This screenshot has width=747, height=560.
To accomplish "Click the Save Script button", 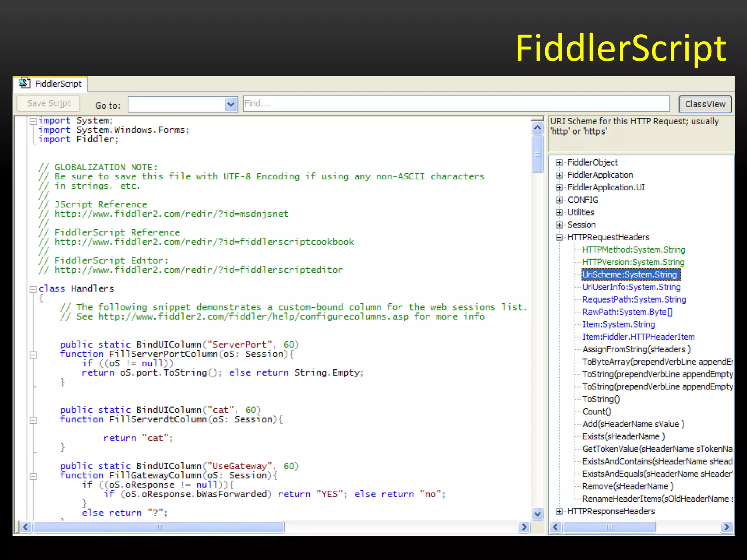I will pyautogui.click(x=49, y=104).
